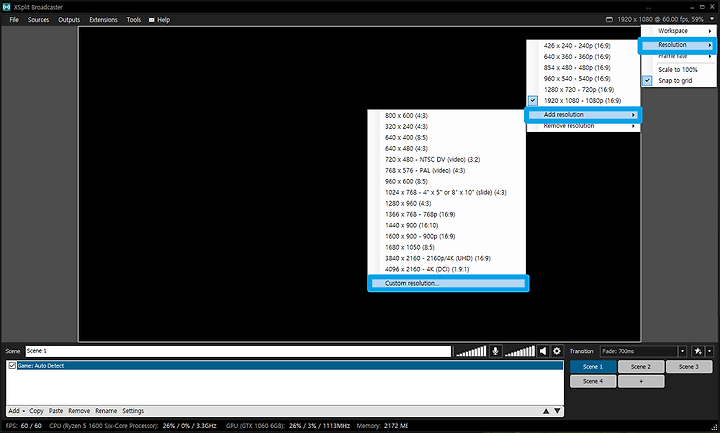This screenshot has width=720, height=433.
Task: Open the Extensions menu
Action: [x=103, y=20]
